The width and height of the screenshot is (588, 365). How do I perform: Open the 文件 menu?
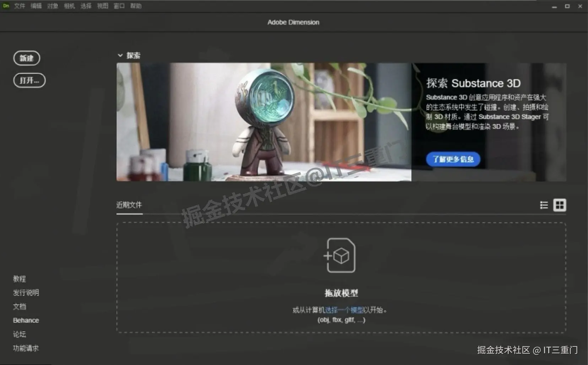20,6
